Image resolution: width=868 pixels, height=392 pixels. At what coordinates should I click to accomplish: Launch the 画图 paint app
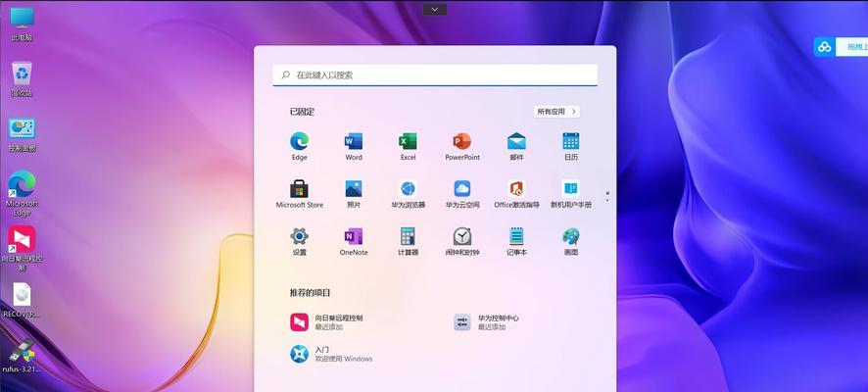point(571,241)
